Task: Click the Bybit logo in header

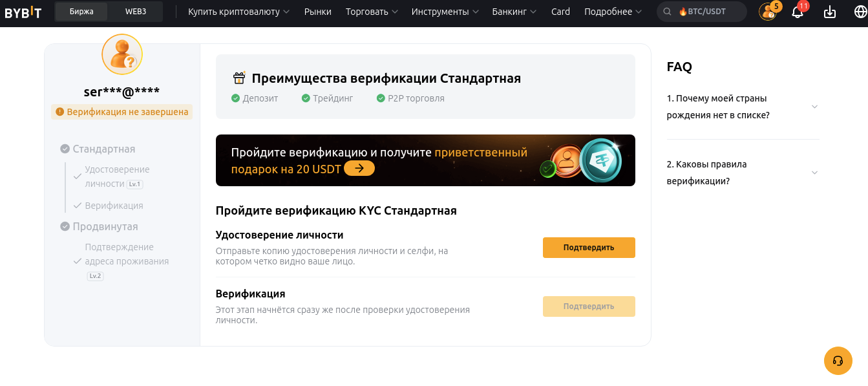Action: pos(23,12)
